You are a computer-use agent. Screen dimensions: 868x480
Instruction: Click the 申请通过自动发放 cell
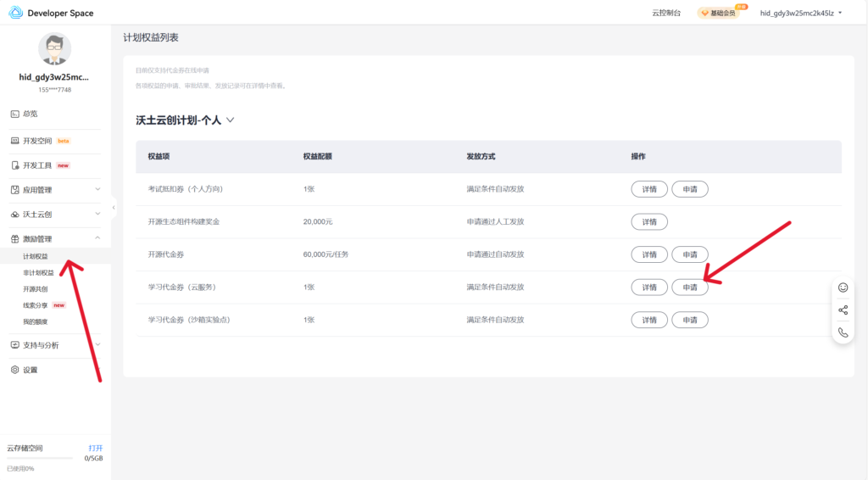[495, 254]
